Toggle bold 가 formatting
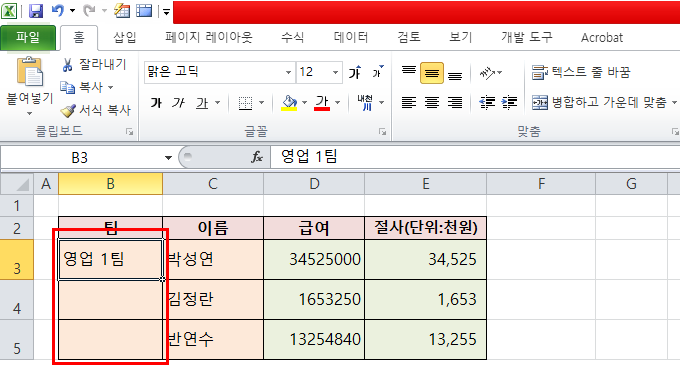Screen dimensions: 680x365 pyautogui.click(x=156, y=103)
